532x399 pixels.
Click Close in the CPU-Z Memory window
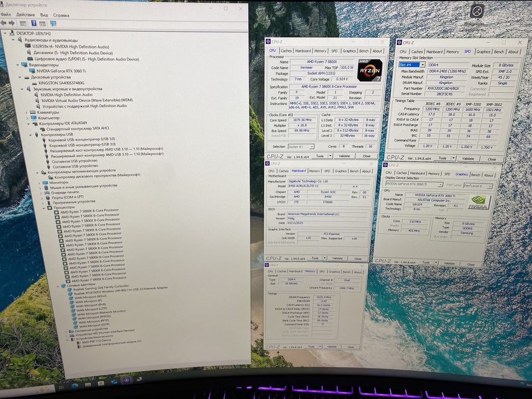351,347
